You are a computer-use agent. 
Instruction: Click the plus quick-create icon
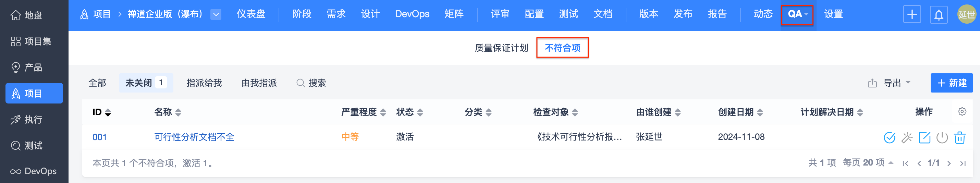pyautogui.click(x=912, y=14)
